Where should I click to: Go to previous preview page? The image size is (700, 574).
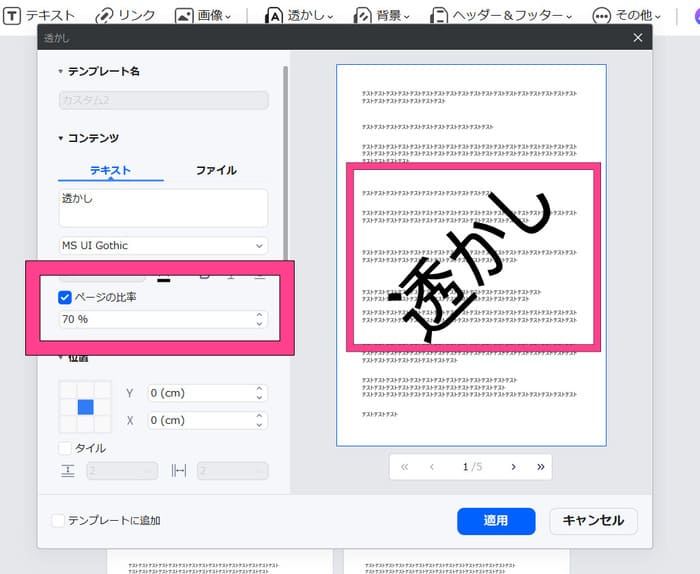click(432, 467)
